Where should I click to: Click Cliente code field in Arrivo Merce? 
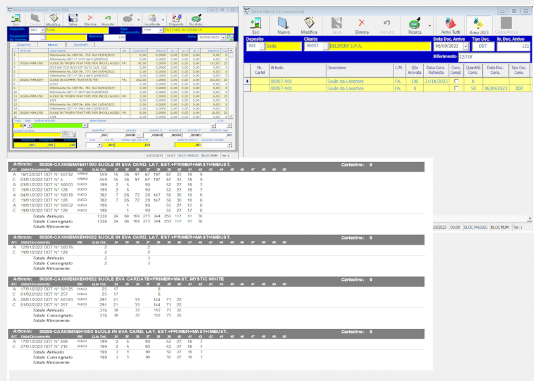tap(314, 46)
